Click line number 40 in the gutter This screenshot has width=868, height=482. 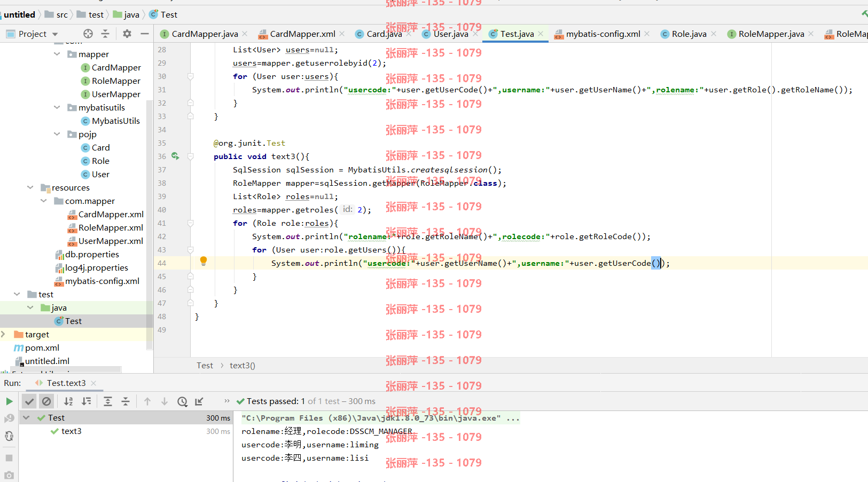[x=162, y=210]
